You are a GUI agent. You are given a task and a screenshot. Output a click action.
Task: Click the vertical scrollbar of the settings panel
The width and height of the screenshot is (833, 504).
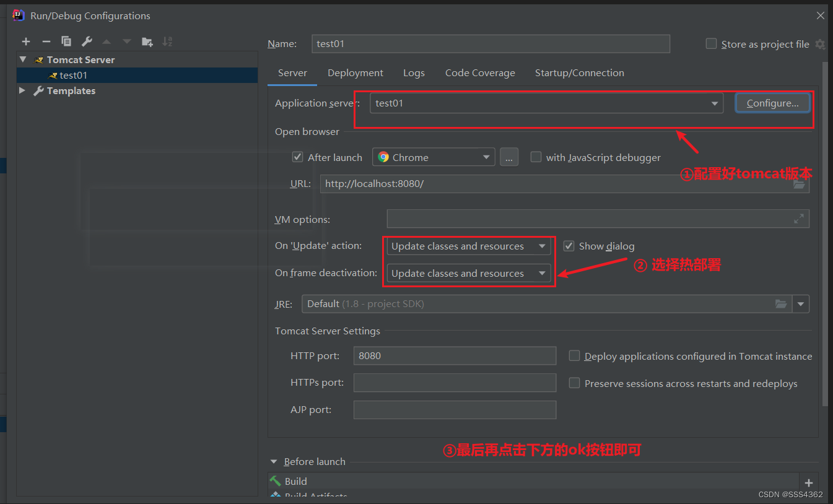pyautogui.click(x=825, y=233)
